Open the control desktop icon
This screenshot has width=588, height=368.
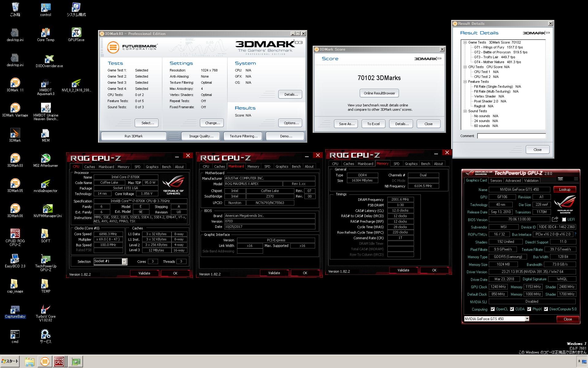coord(45,10)
